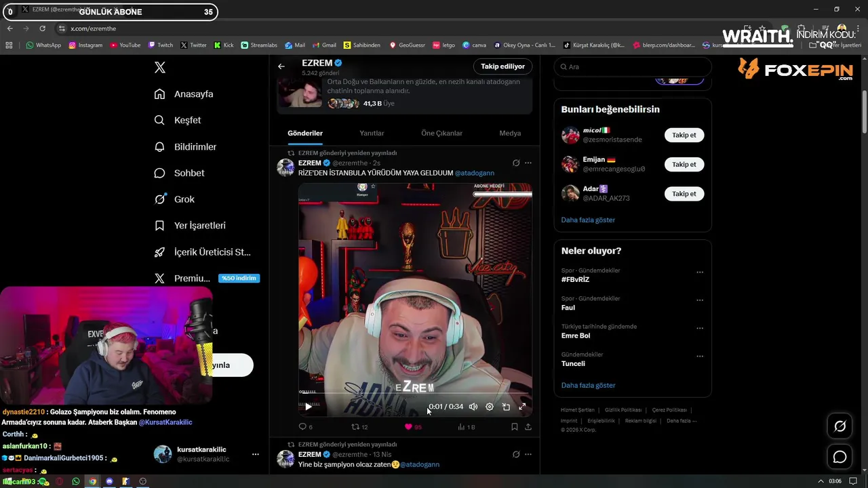Viewport: 868px width, 488px height.
Task: Click the search field labeled Ara
Action: [x=633, y=66]
